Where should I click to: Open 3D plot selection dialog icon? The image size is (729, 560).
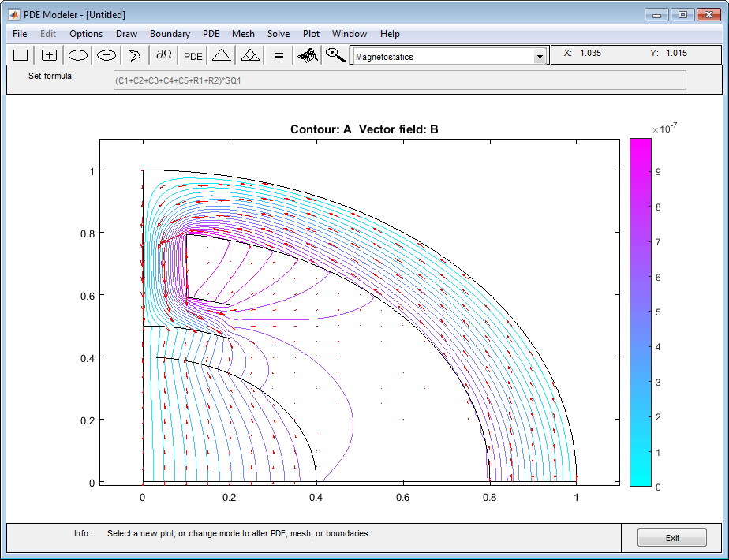[x=308, y=55]
